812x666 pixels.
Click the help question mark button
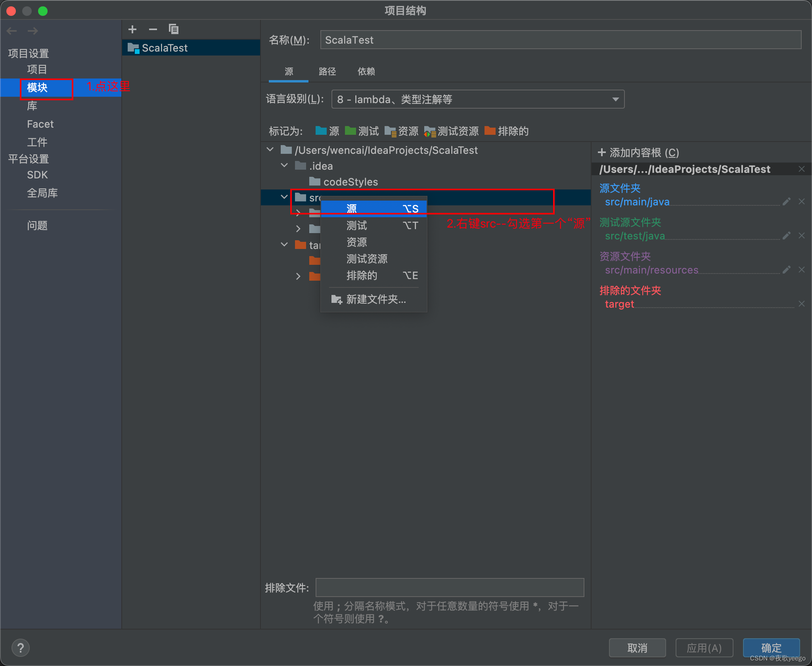[21, 648]
